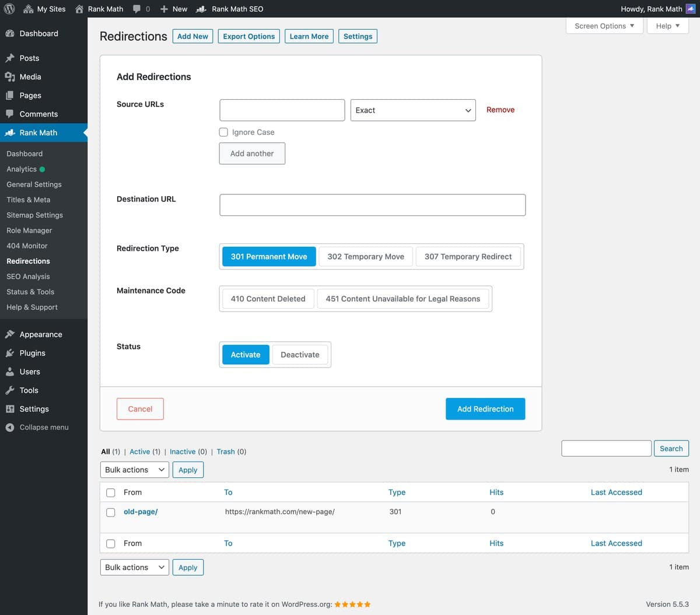
Task: Select 451 Content Unavailable for Legal Reasons
Action: [x=403, y=299]
